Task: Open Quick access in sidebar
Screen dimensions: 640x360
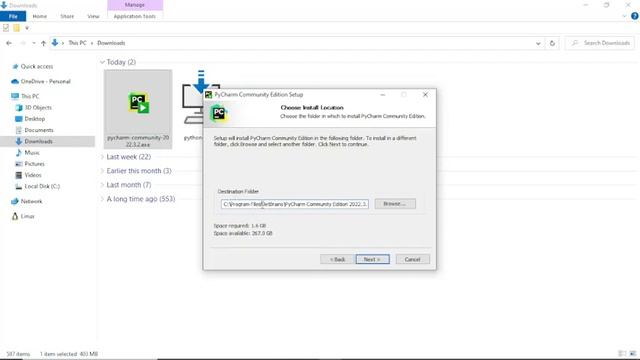Action: 37,66
